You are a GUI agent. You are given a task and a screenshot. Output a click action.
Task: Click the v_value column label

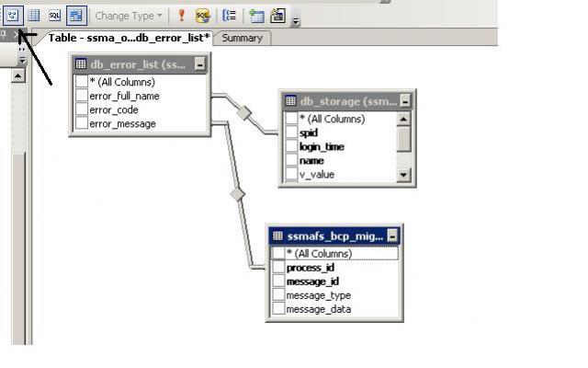pyautogui.click(x=317, y=175)
